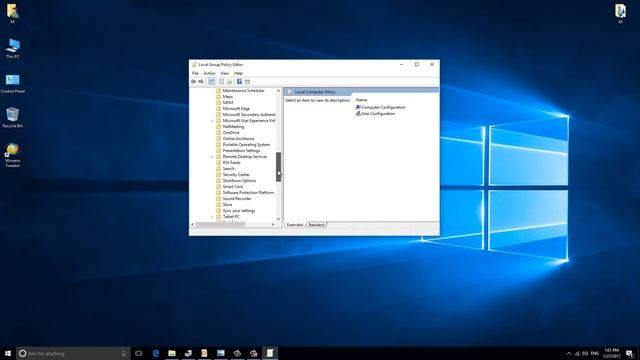Image resolution: width=640 pixels, height=360 pixels.
Task: Click the Export List toolbar icon
Action: 229,82
